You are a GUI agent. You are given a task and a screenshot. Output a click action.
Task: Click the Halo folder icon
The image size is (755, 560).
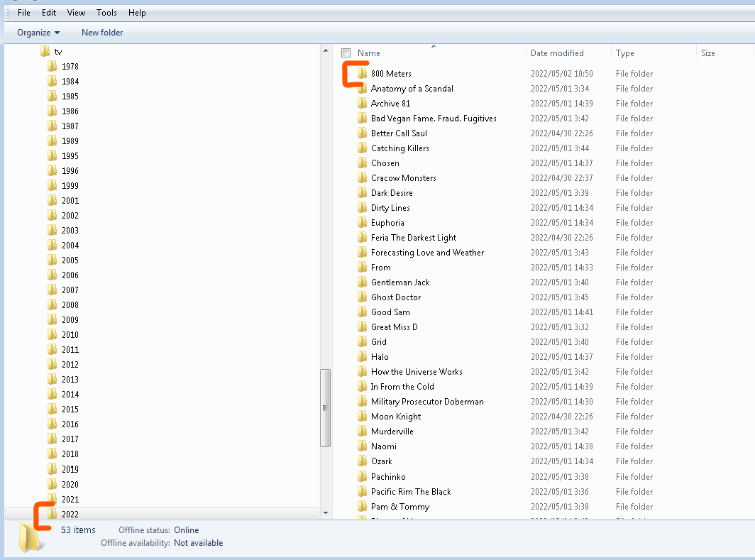(x=362, y=357)
